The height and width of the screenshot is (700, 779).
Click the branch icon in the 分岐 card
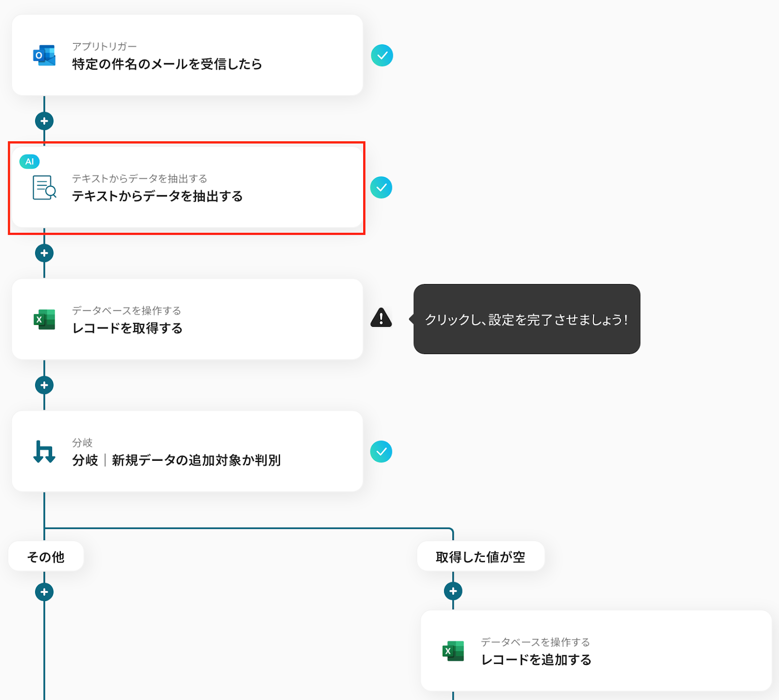tap(44, 452)
